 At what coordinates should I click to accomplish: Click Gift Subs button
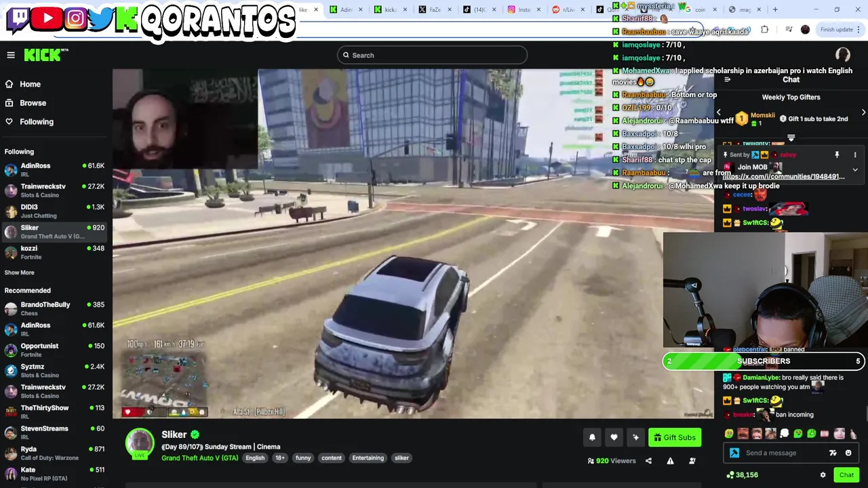pyautogui.click(x=675, y=438)
